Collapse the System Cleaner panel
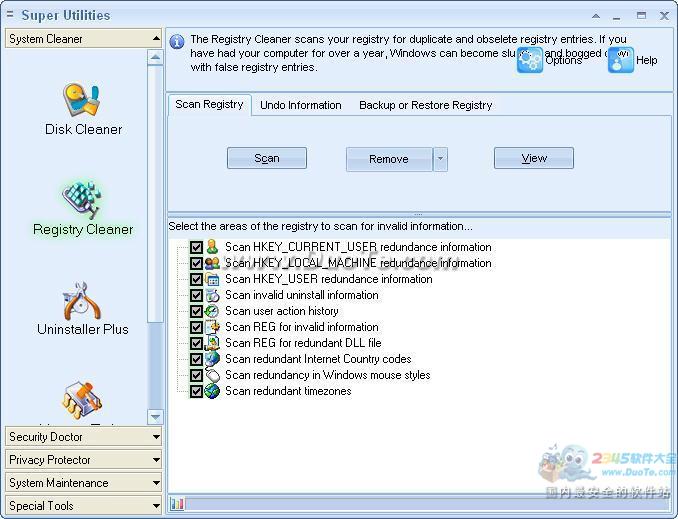Screen dimensions: 678x519 83,38
